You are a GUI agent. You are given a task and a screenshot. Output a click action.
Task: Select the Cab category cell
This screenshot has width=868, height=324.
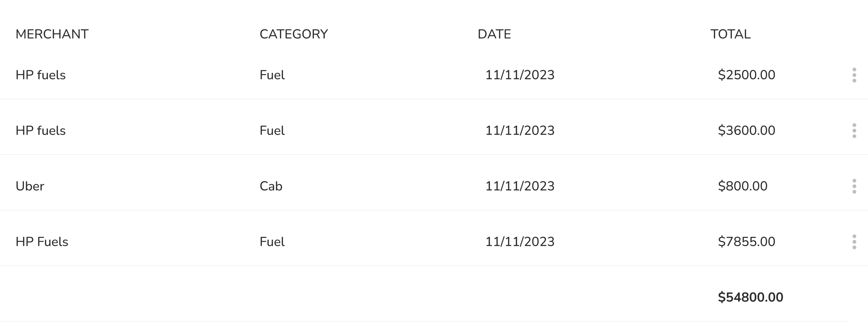coord(271,186)
